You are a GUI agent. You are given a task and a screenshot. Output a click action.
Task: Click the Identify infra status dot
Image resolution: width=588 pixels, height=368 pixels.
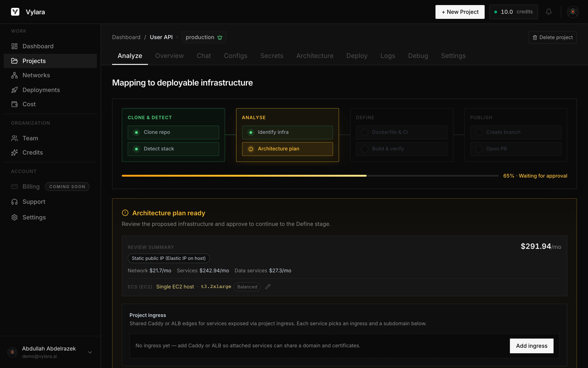click(x=251, y=132)
